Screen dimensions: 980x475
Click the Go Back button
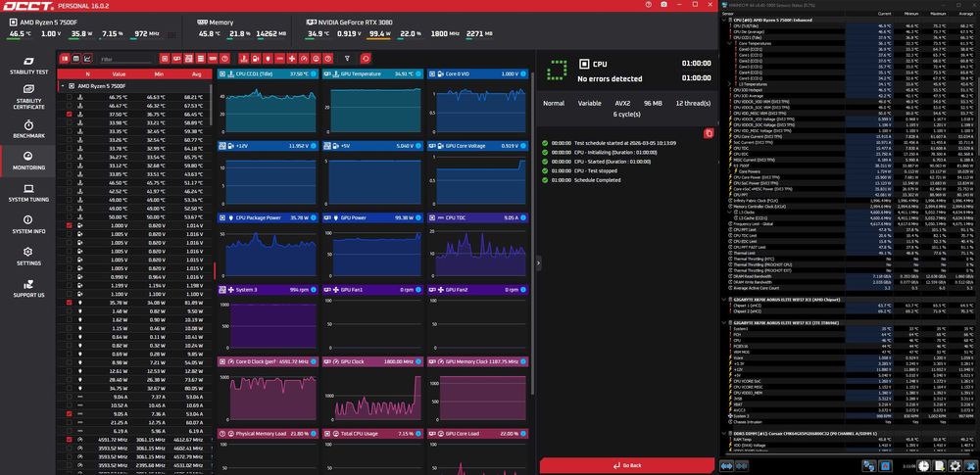(627, 465)
